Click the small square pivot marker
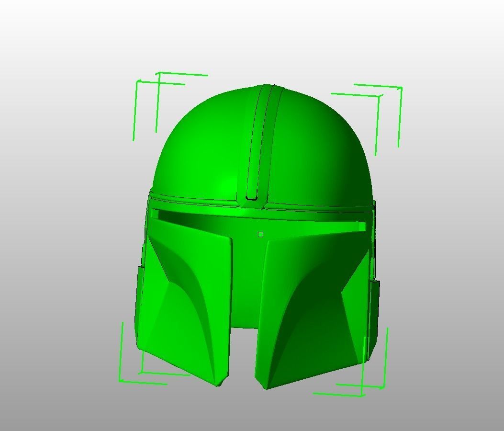This screenshot has height=431, width=504. click(261, 235)
